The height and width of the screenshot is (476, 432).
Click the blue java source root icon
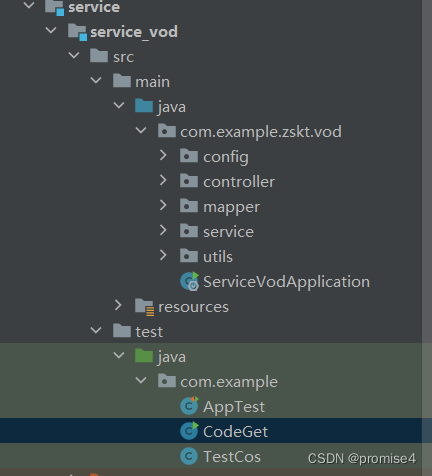point(144,106)
